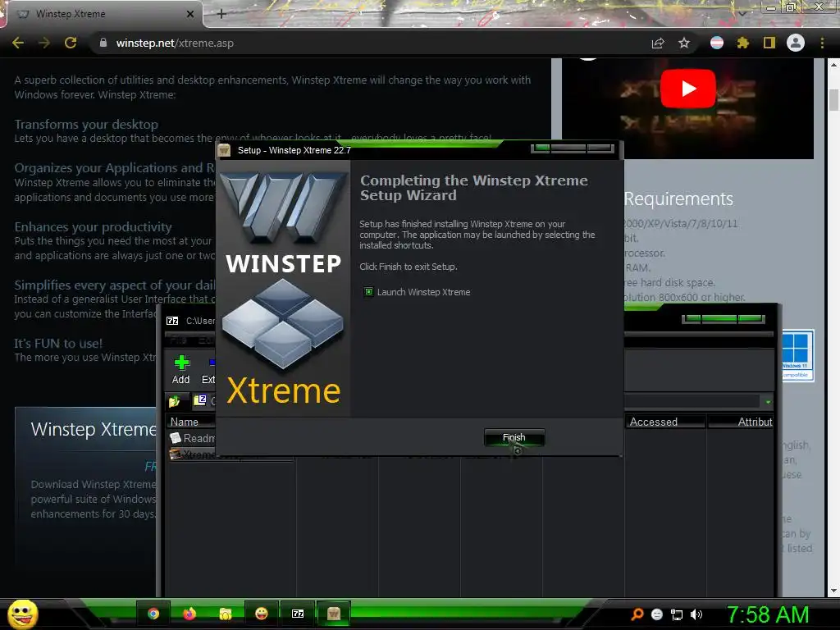Open the smiley Start button
Screen dimensions: 840x630
click(22, 614)
